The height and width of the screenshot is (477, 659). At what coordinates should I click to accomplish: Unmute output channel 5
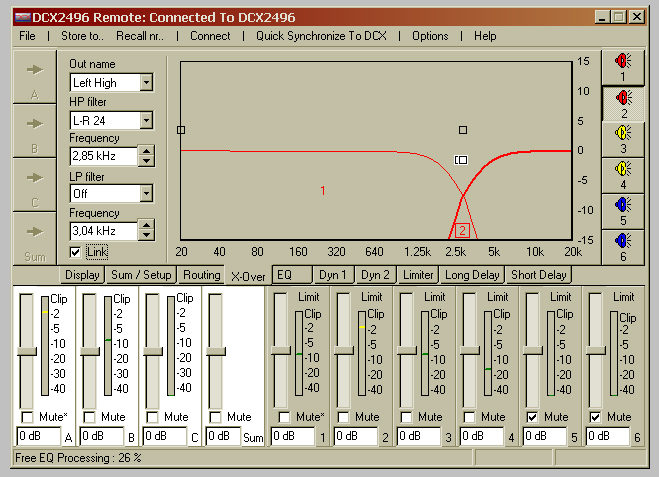tap(532, 417)
